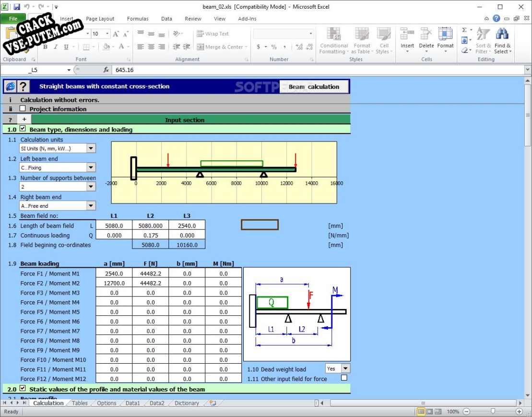
Task: Switch to Page Break Preview in status bar
Action: point(438,412)
